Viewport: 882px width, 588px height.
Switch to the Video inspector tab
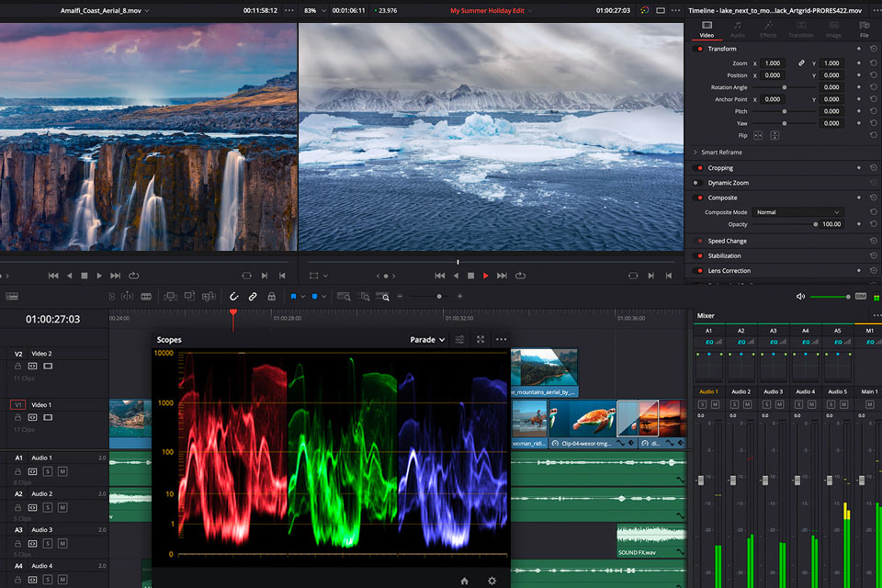pyautogui.click(x=707, y=29)
